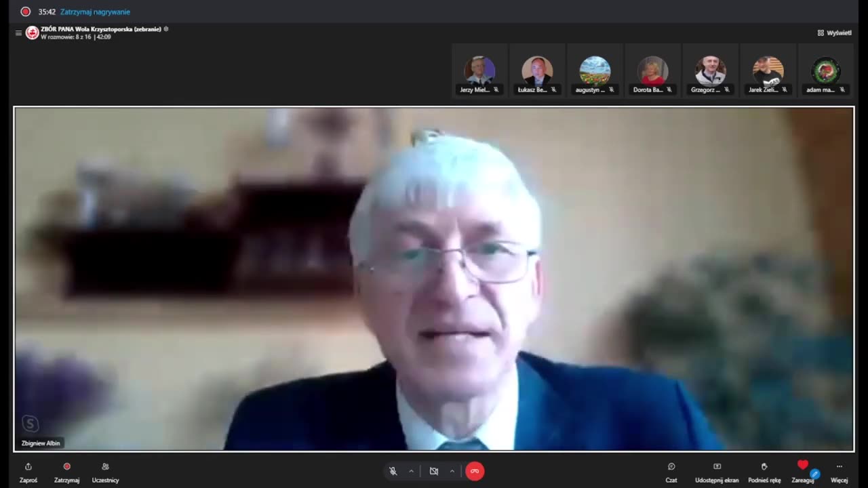The height and width of the screenshot is (488, 868).
Task: Open settings gear next to meeting title
Action: pos(166,29)
